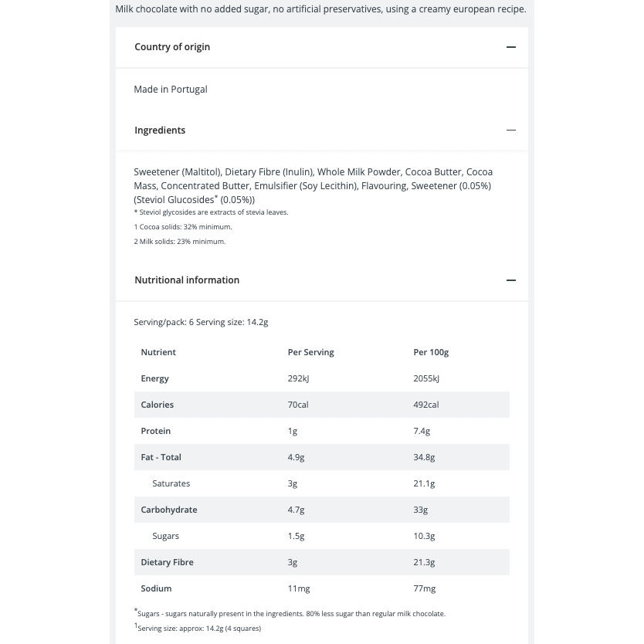This screenshot has width=644, height=644.
Task: Click the Saturates sub-row label
Action: [x=171, y=484]
